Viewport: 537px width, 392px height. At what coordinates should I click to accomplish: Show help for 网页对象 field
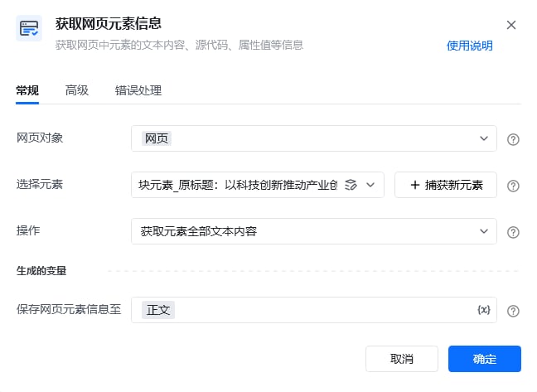coord(513,139)
